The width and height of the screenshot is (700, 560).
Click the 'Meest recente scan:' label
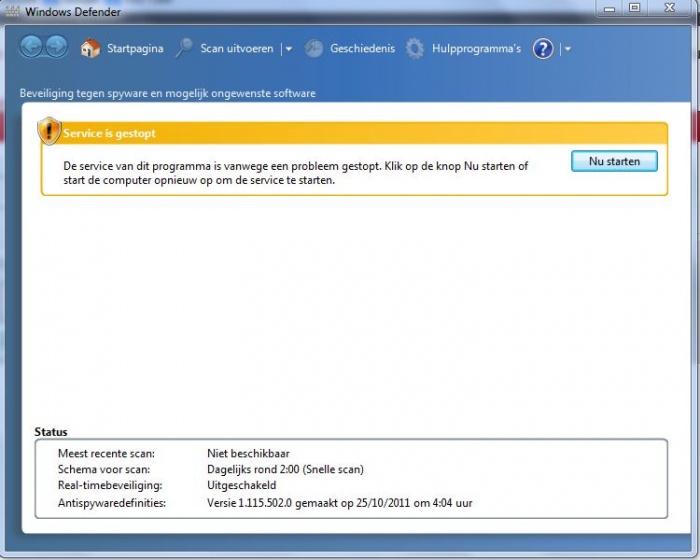tap(106, 453)
